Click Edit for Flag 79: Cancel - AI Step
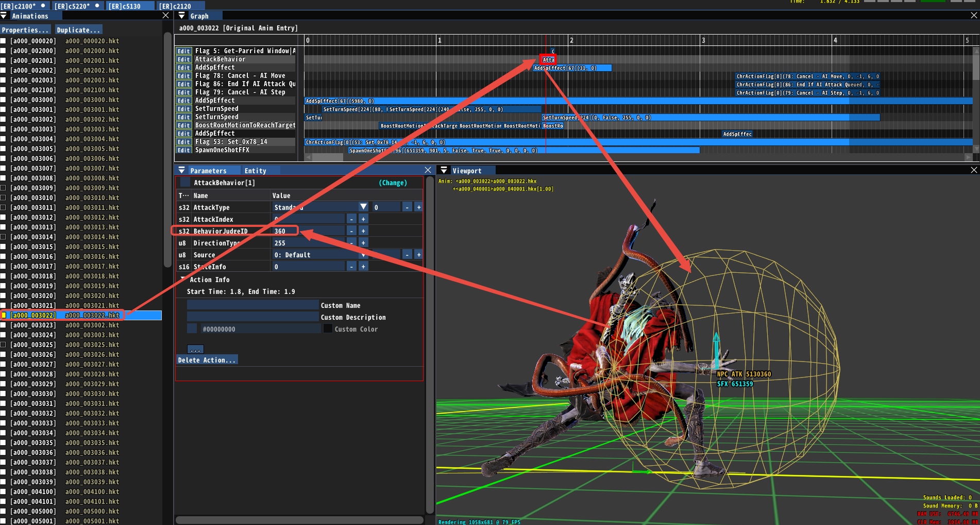 coord(183,92)
